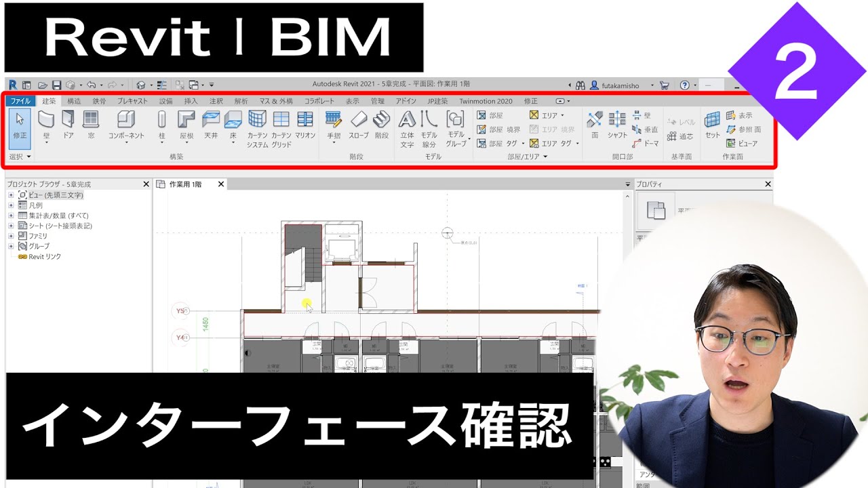The width and height of the screenshot is (868, 488).
Task: Select the 壁 (Wall) tool
Action: (x=46, y=127)
